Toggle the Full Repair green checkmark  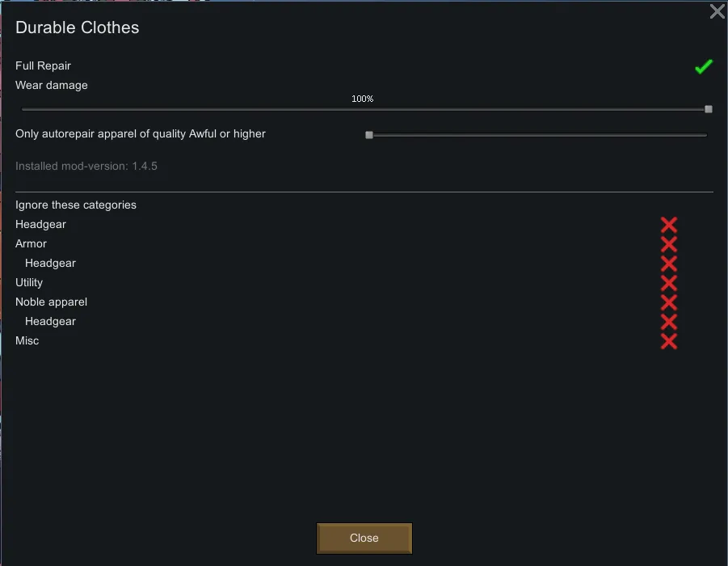704,66
